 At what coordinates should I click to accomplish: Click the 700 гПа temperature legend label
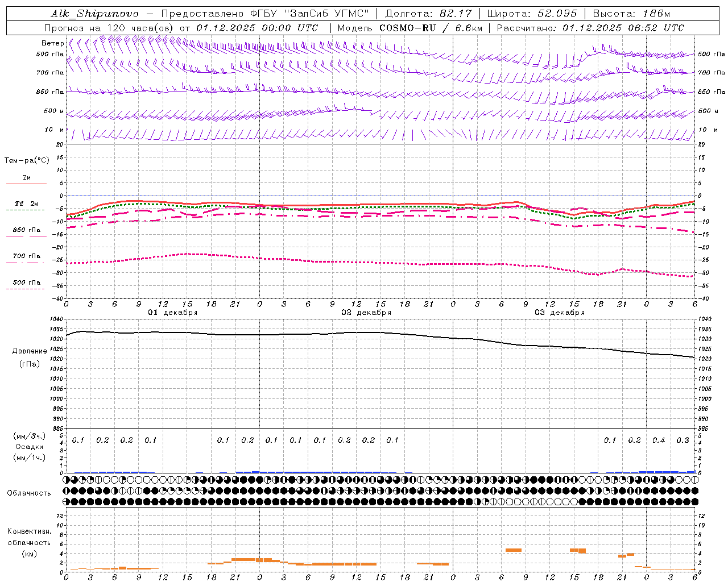(x=27, y=256)
